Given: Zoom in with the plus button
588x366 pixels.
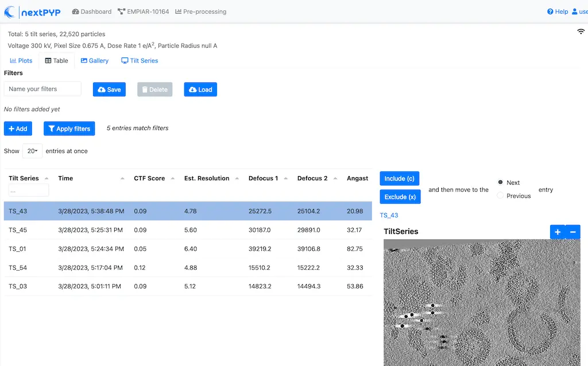Looking at the screenshot, I should click(x=558, y=232).
